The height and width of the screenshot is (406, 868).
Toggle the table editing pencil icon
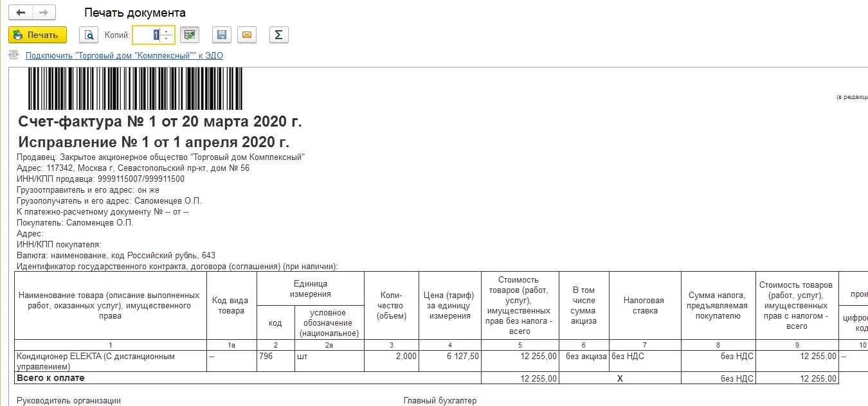click(x=190, y=35)
